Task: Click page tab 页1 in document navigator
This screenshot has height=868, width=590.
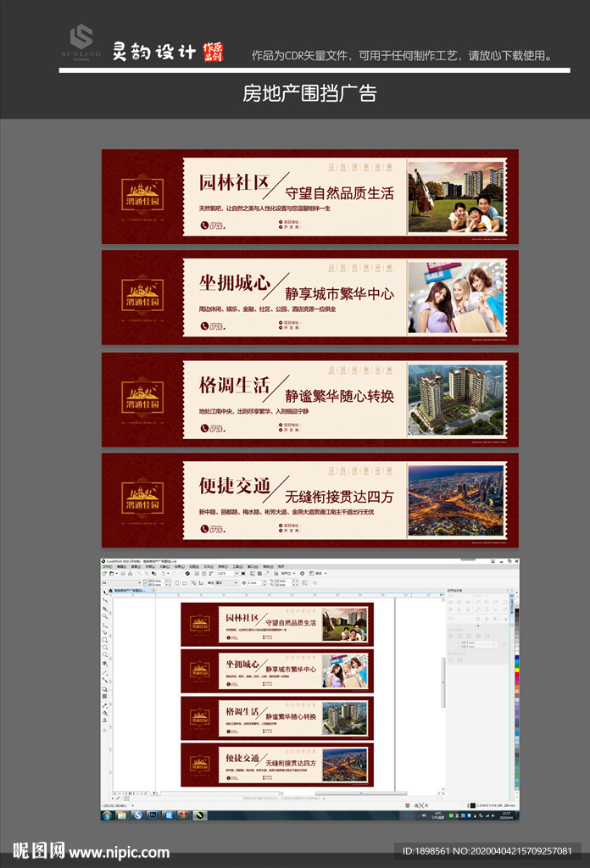Action: [155, 793]
